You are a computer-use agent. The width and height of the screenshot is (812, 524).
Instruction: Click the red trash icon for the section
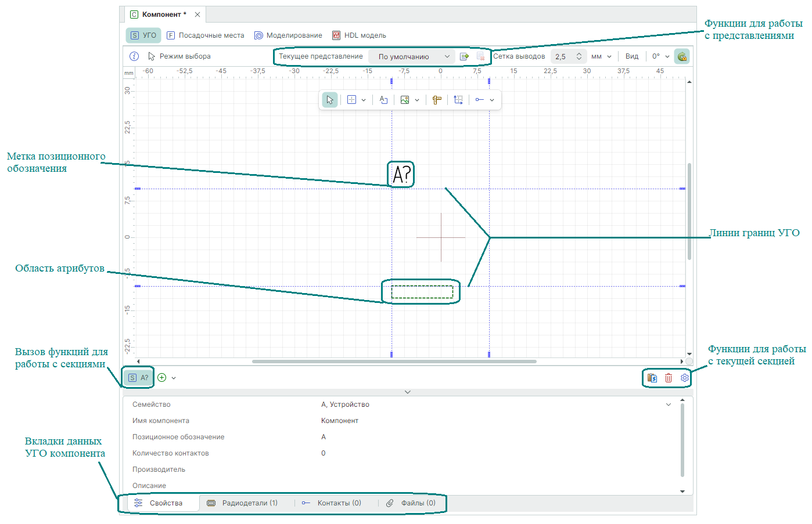[x=669, y=378]
